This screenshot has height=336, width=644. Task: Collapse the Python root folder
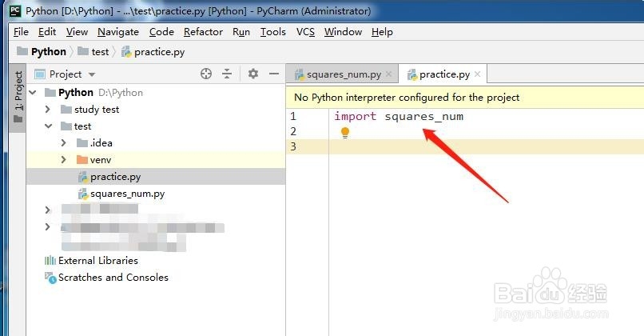pos(33,93)
